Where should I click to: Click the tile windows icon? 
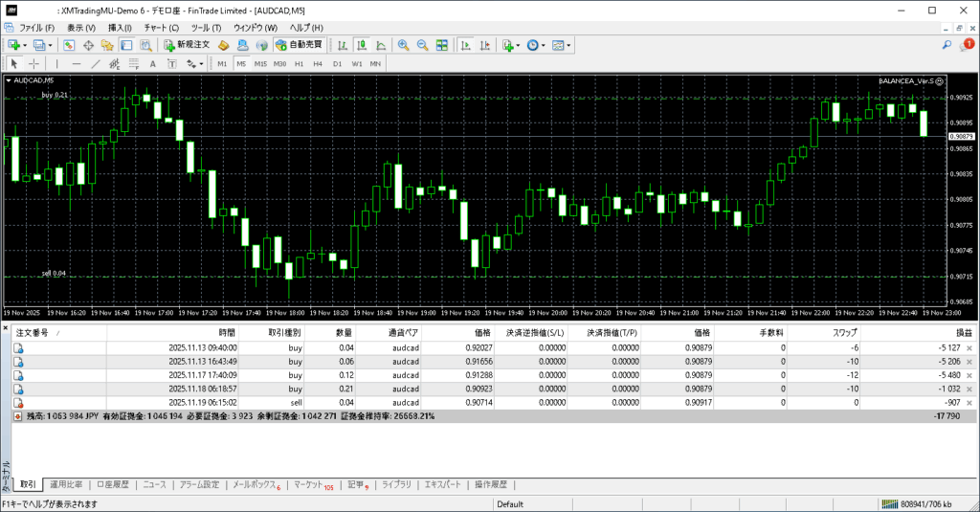[441, 45]
